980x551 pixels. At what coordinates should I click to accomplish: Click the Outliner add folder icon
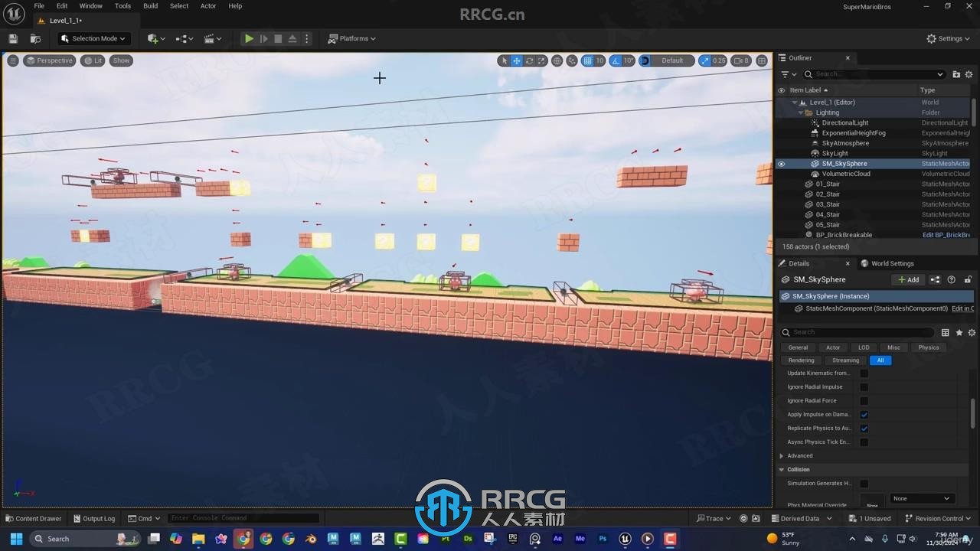point(956,74)
